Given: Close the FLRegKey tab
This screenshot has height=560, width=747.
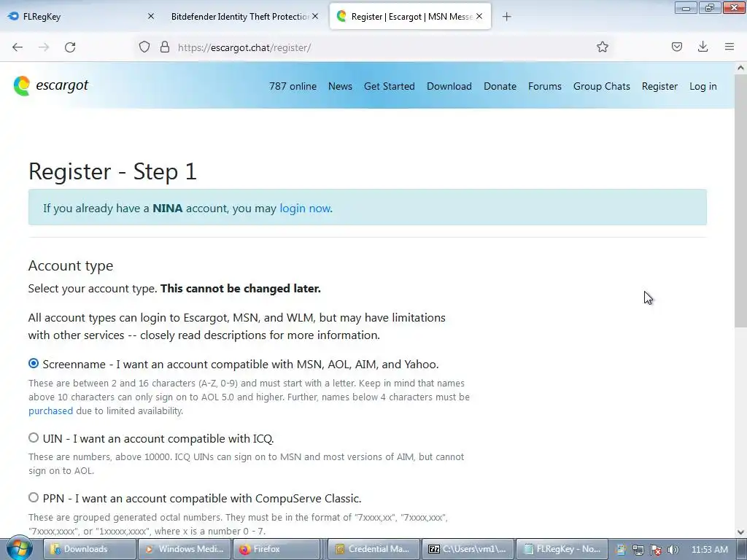Looking at the screenshot, I should (150, 16).
